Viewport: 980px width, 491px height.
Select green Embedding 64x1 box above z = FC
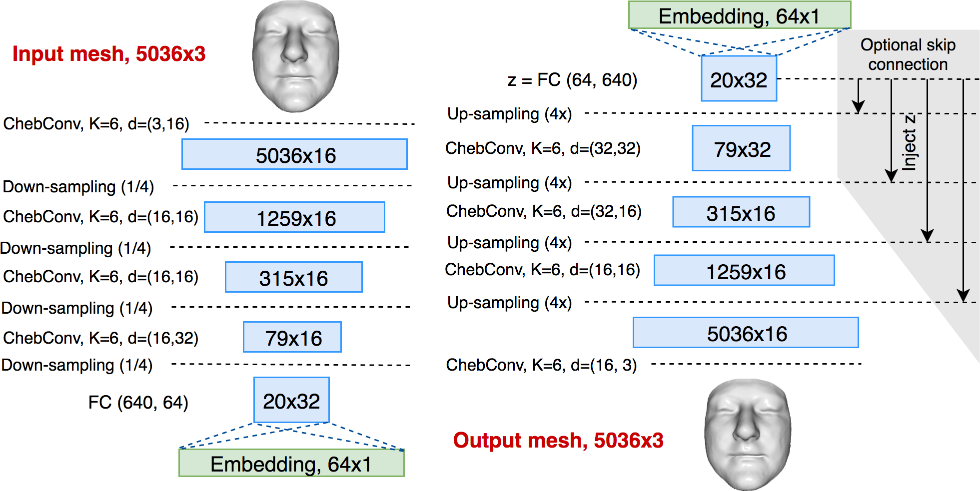[740, 15]
